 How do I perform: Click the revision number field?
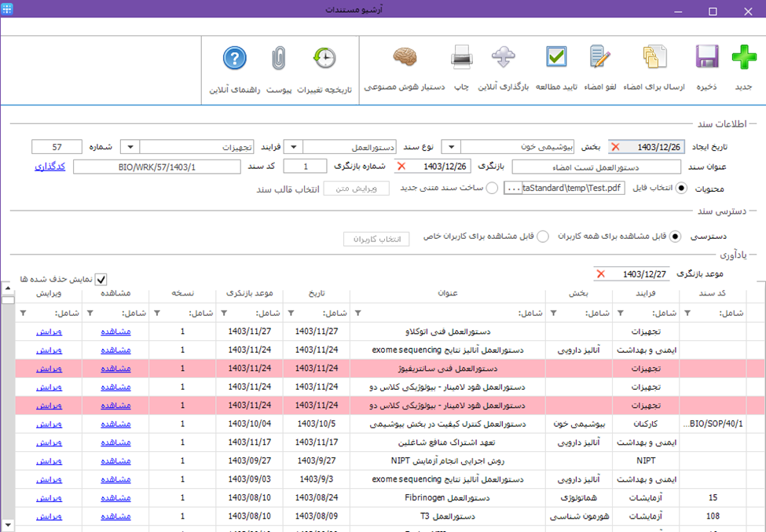[x=306, y=167]
